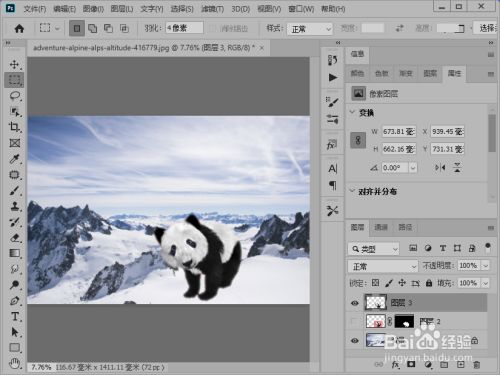Toggle lock image pixels brush icon
500x375 pixels.
click(x=389, y=283)
